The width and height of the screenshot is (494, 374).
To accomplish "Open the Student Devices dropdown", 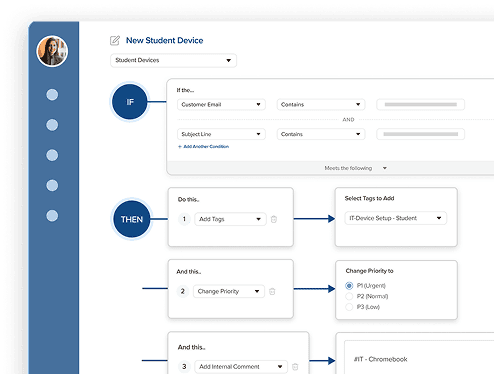I will [173, 60].
